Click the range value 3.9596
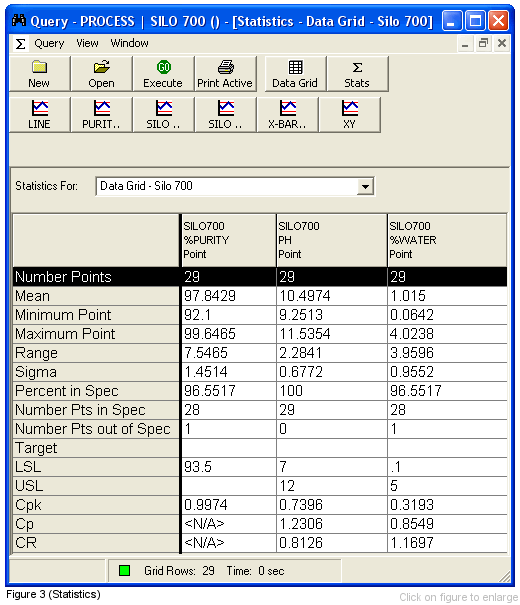520x605 pixels. pyautogui.click(x=447, y=353)
